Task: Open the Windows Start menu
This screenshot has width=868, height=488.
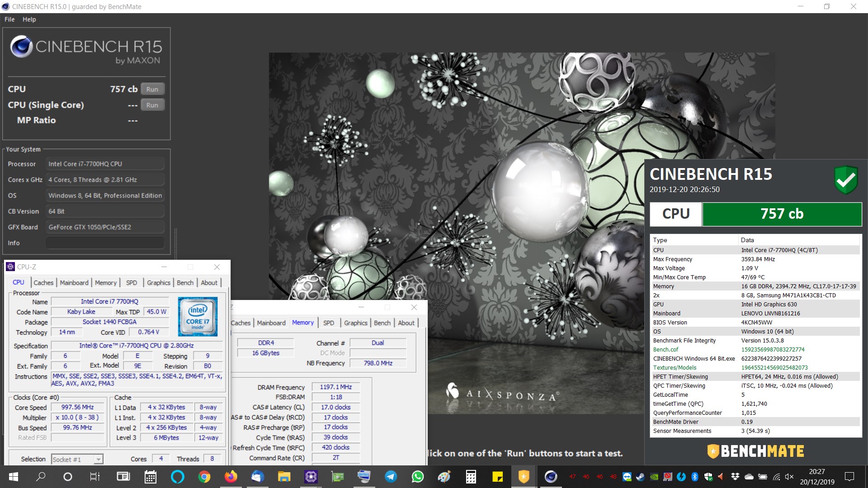Action: (14, 477)
